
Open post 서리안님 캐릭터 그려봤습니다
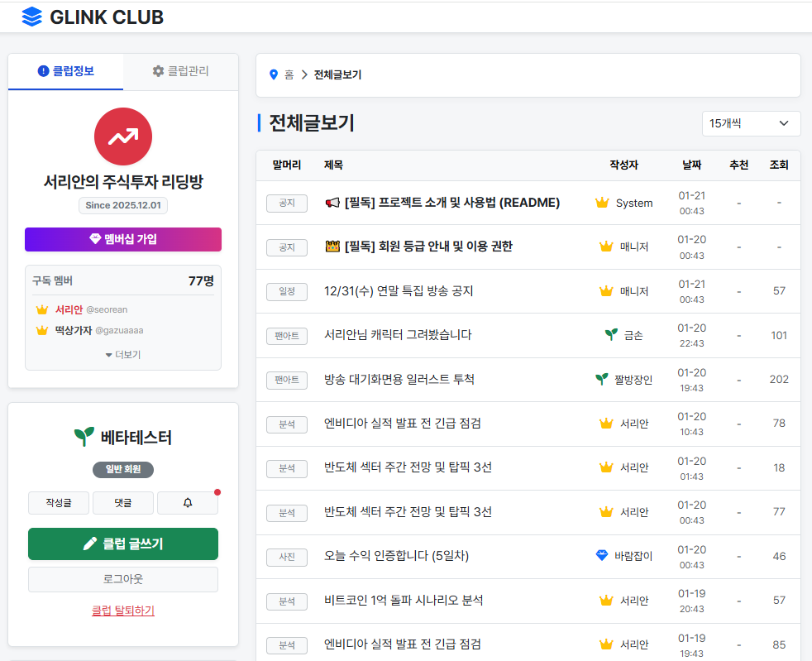(x=398, y=335)
